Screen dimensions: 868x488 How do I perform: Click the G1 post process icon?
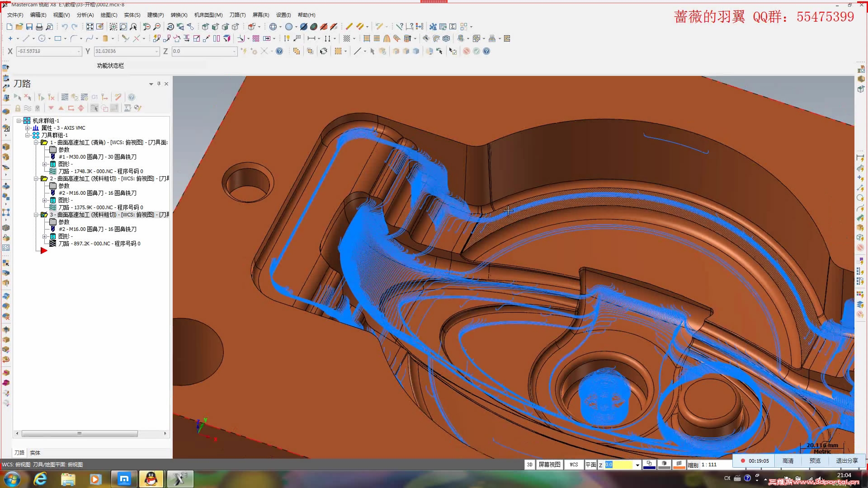click(94, 97)
